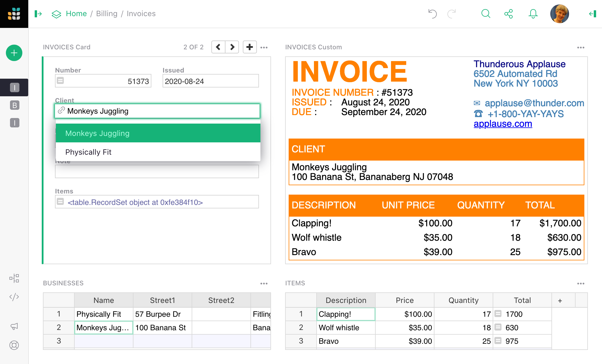This screenshot has width=602, height=364.
Task: Collapse the right creator panel
Action: (x=592, y=14)
